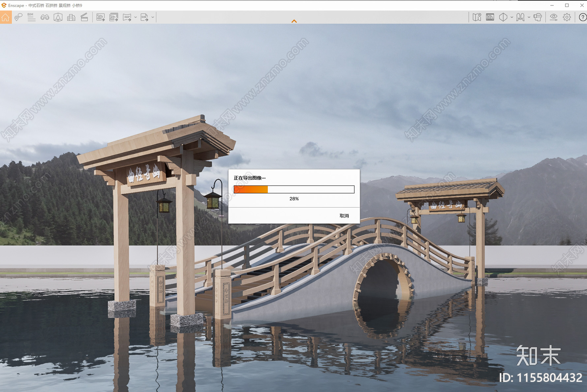Minimize the Enscape window
The height and width of the screenshot is (392, 587).
[552, 5]
